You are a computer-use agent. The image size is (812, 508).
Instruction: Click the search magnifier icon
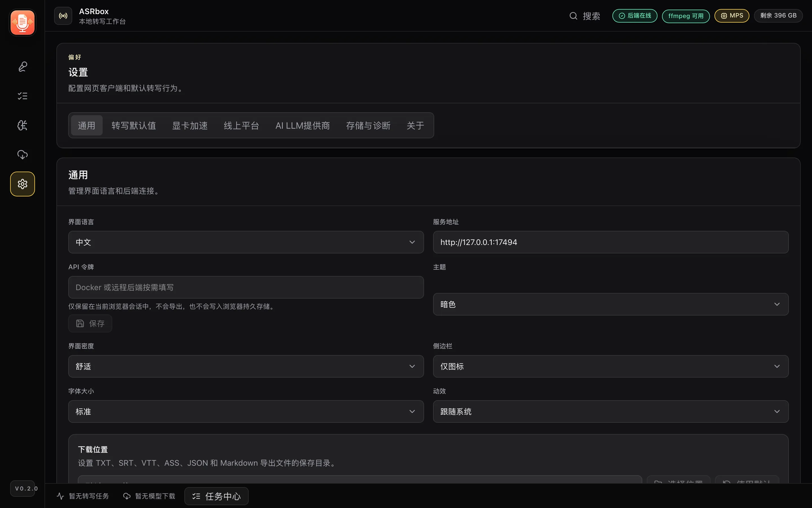(573, 16)
